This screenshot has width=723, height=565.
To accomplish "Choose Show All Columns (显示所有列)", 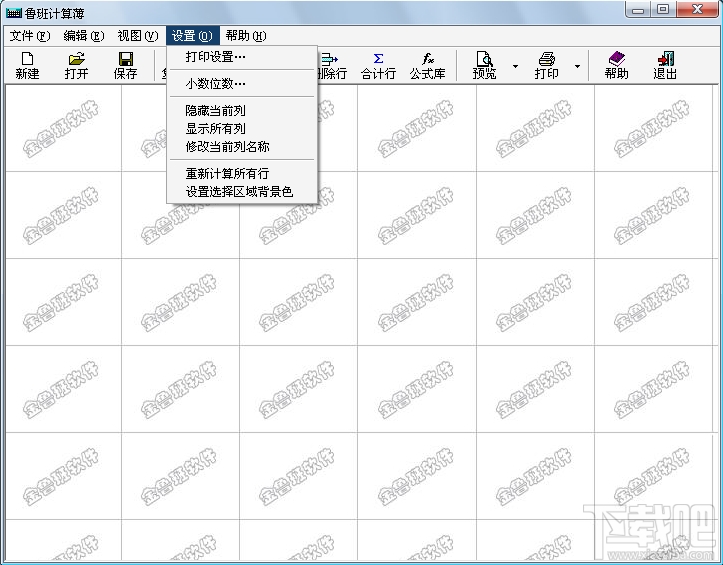I will 242,129.
